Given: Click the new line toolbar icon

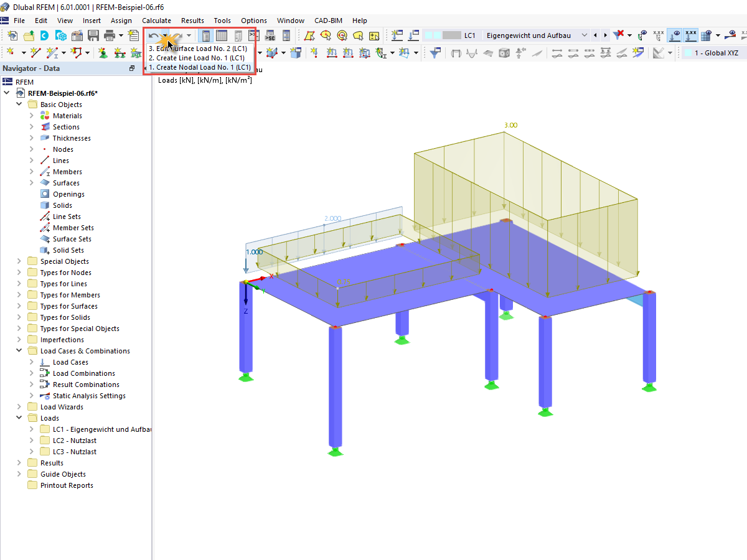Looking at the screenshot, I should pyautogui.click(x=35, y=53).
